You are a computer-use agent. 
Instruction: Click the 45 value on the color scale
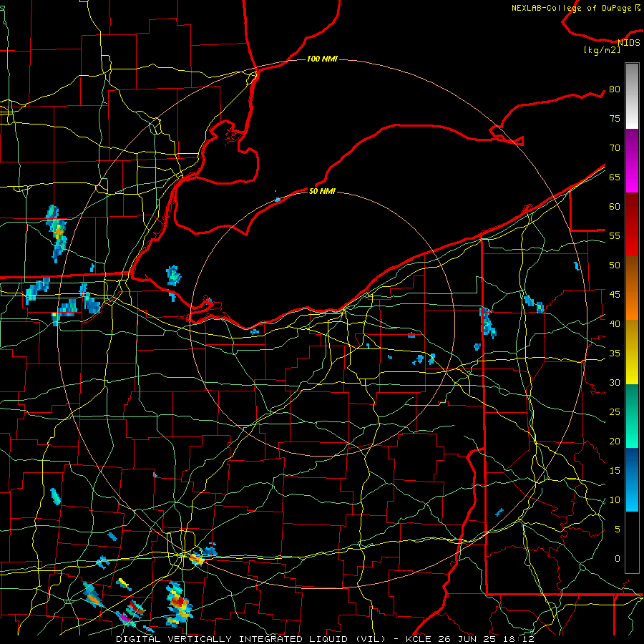click(x=615, y=295)
